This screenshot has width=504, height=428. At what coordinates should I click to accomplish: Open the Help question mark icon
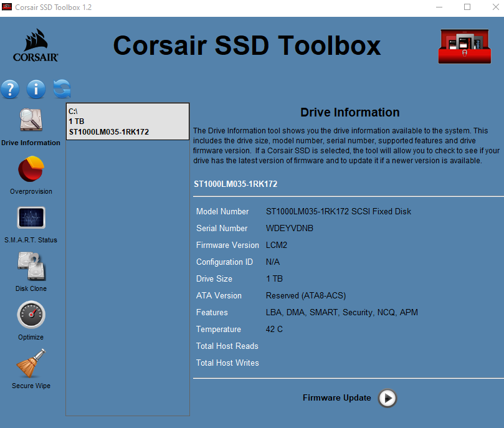10,89
